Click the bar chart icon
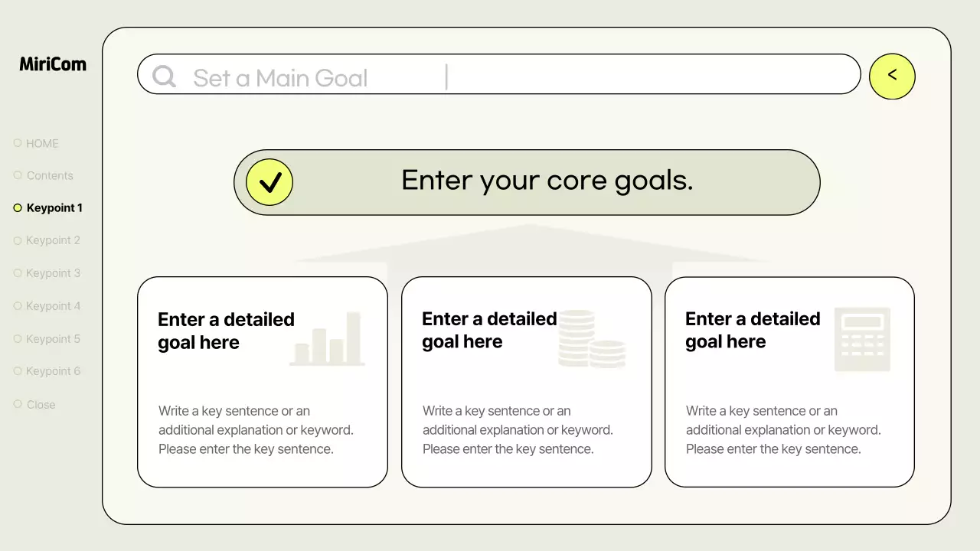980x551 pixels. point(328,338)
